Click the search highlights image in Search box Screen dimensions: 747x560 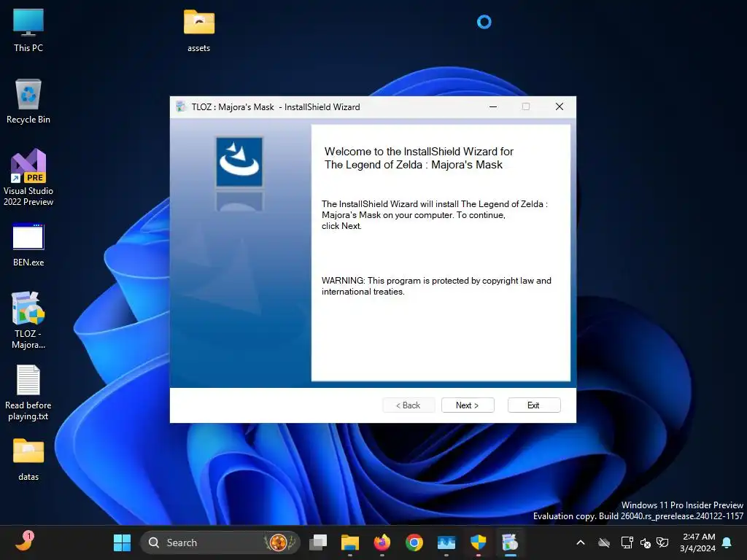(x=279, y=542)
